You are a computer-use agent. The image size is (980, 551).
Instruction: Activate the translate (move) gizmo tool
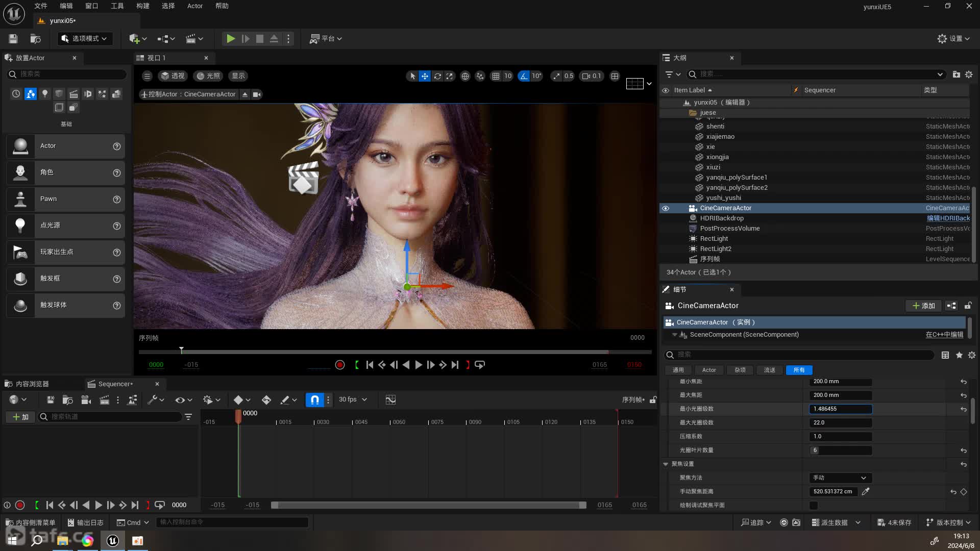point(425,76)
